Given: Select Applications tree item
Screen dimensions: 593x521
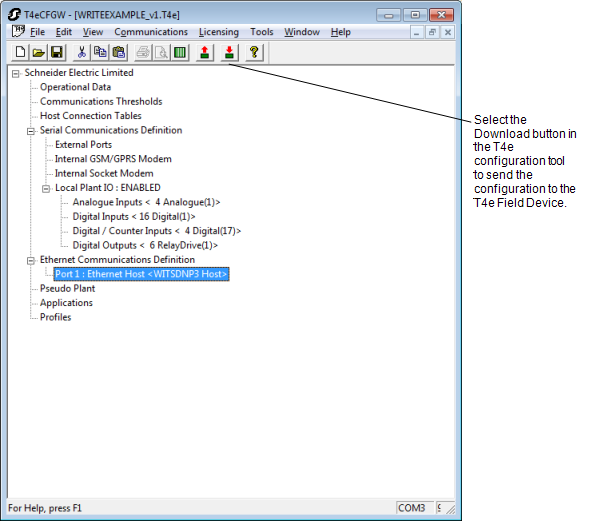Looking at the screenshot, I should point(66,302).
